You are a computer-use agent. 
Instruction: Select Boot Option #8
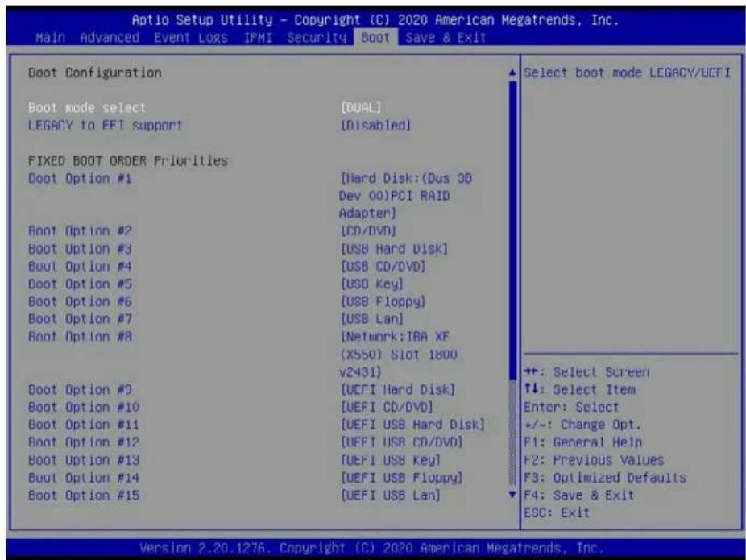(80, 337)
